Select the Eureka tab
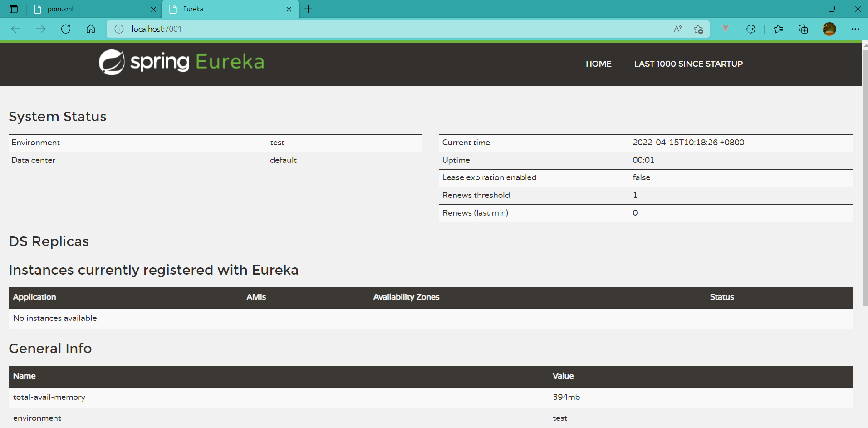The height and width of the screenshot is (428, 868). (230, 9)
